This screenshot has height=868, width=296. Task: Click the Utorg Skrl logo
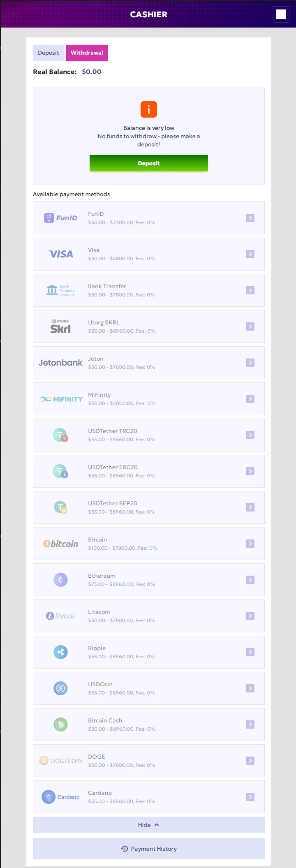[60, 326]
